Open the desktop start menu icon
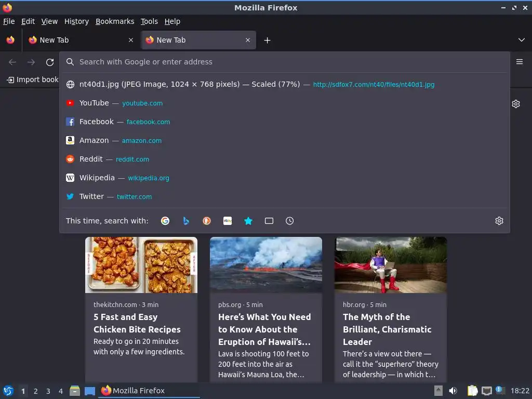The height and width of the screenshot is (399, 532). tap(8, 391)
